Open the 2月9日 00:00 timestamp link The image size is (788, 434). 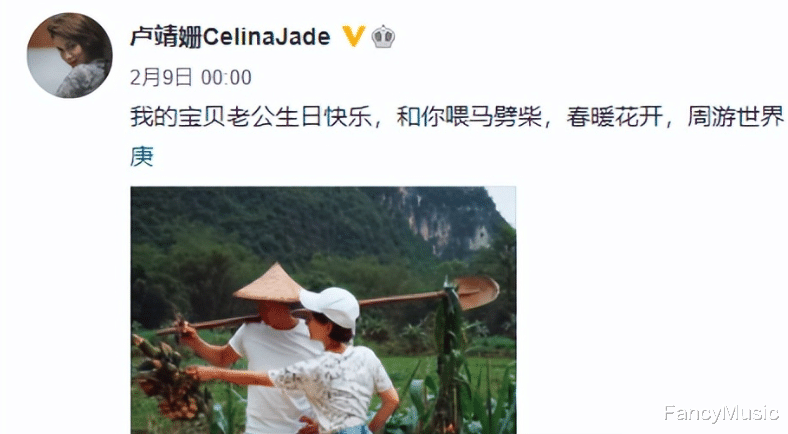click(x=190, y=78)
